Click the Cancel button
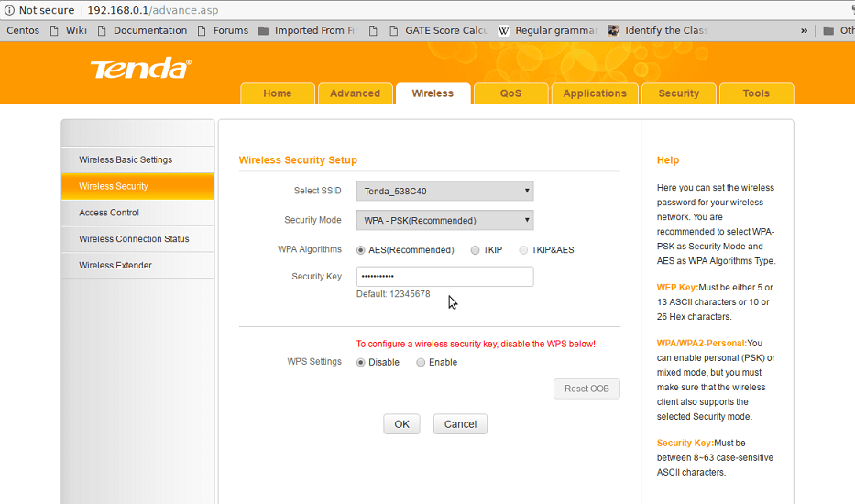855x504 pixels. tap(460, 424)
